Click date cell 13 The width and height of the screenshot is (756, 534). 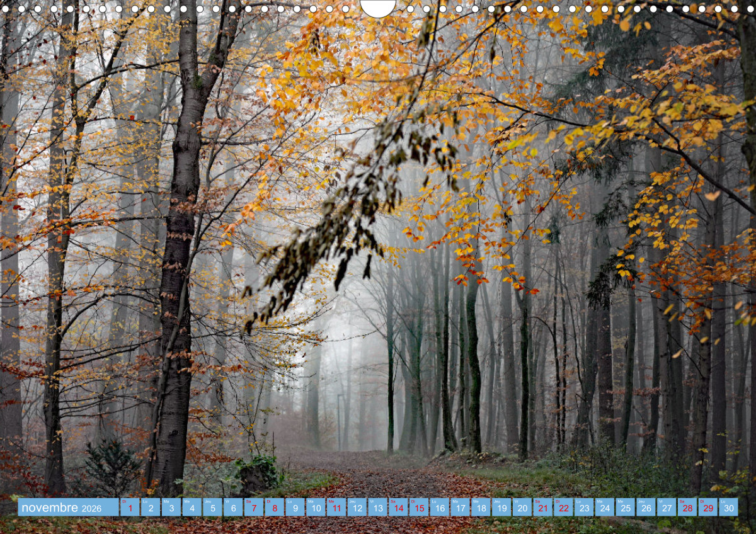tap(377, 508)
